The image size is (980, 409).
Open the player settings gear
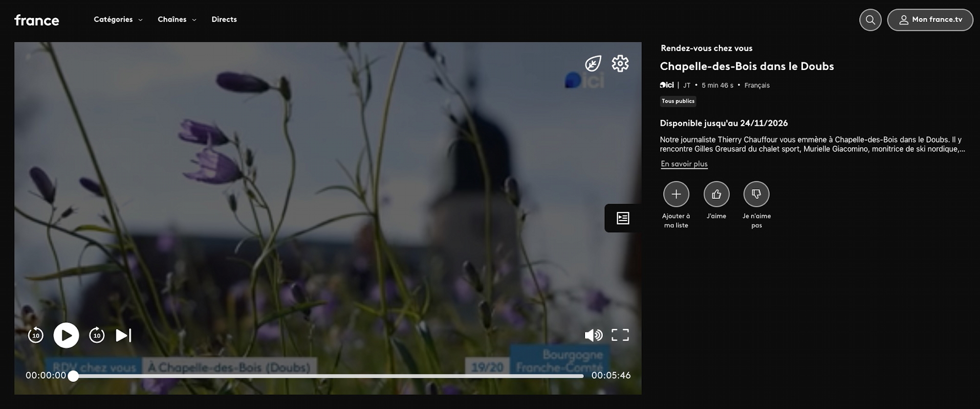620,64
